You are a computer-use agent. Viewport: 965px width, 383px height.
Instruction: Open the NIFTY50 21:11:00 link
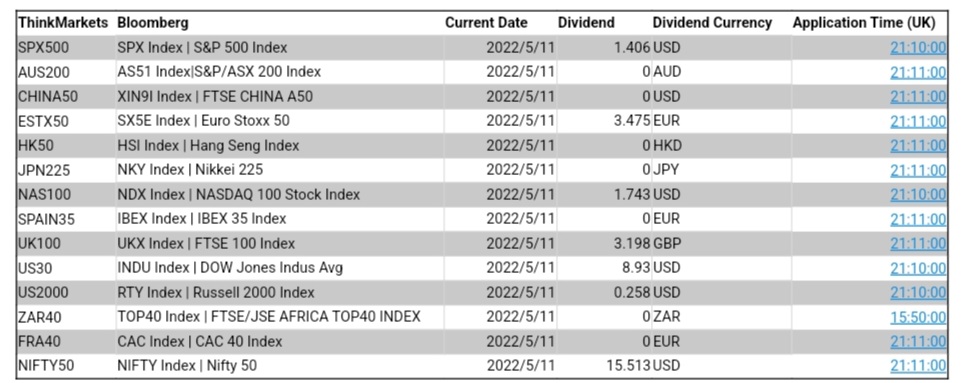pyautogui.click(x=918, y=365)
